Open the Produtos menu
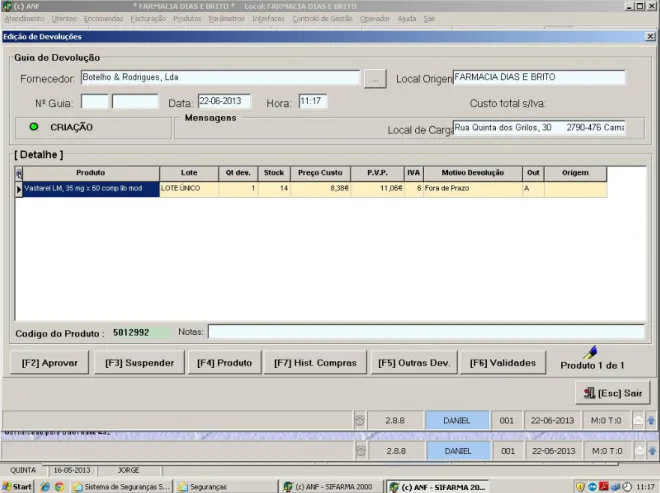Screen dimensions: 660x493 187,19
